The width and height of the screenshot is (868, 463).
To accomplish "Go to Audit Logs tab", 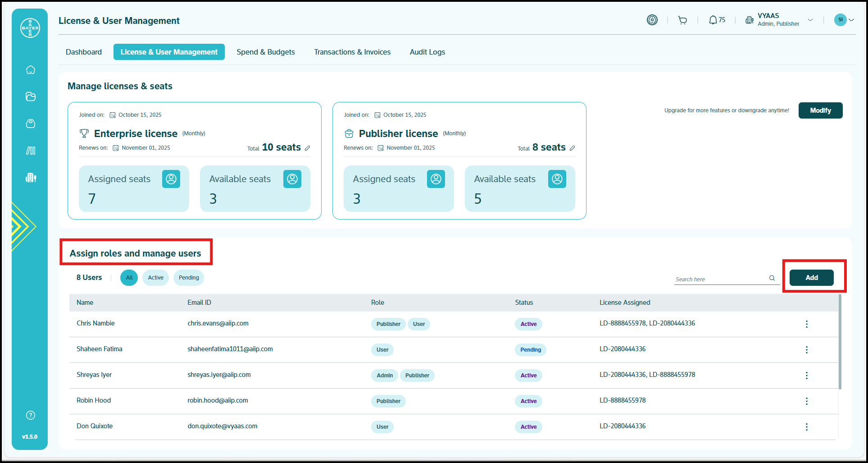I will pos(427,52).
